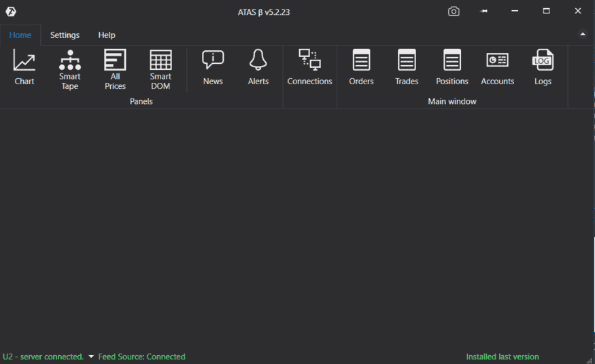Maximize the ATAS window
The width and height of the screenshot is (595, 364).
point(546,11)
